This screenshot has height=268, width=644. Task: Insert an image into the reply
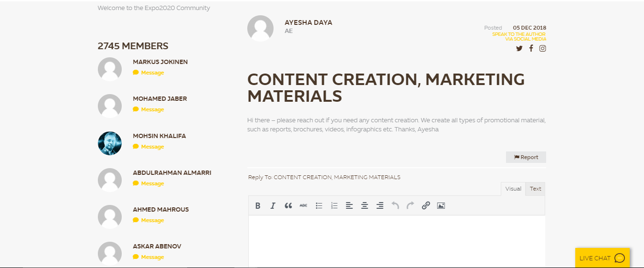pyautogui.click(x=441, y=206)
